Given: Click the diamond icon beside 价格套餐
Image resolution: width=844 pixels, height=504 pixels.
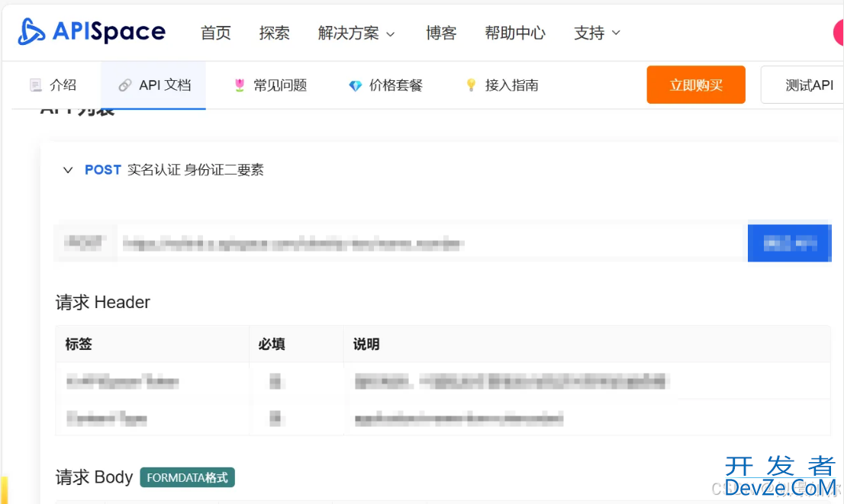Looking at the screenshot, I should coord(356,85).
